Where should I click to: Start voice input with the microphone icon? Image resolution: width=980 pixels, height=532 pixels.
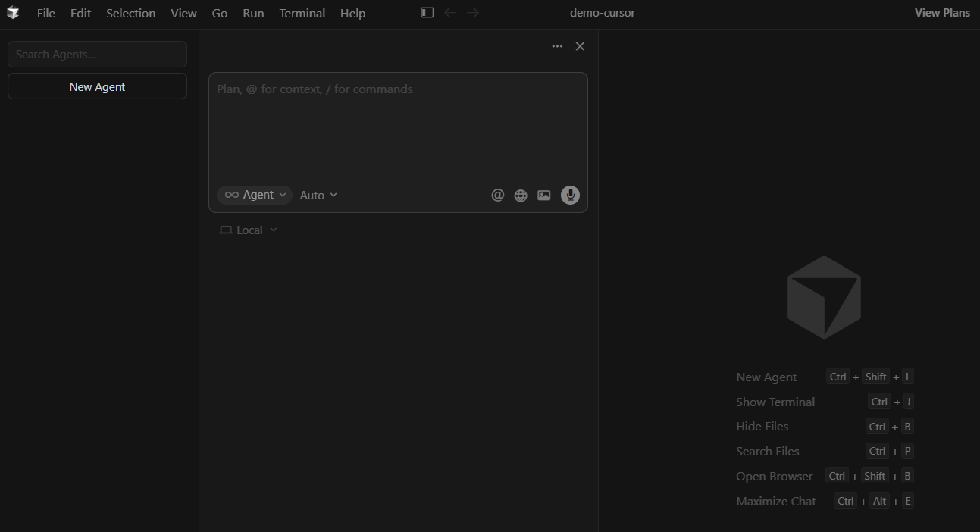pos(570,195)
